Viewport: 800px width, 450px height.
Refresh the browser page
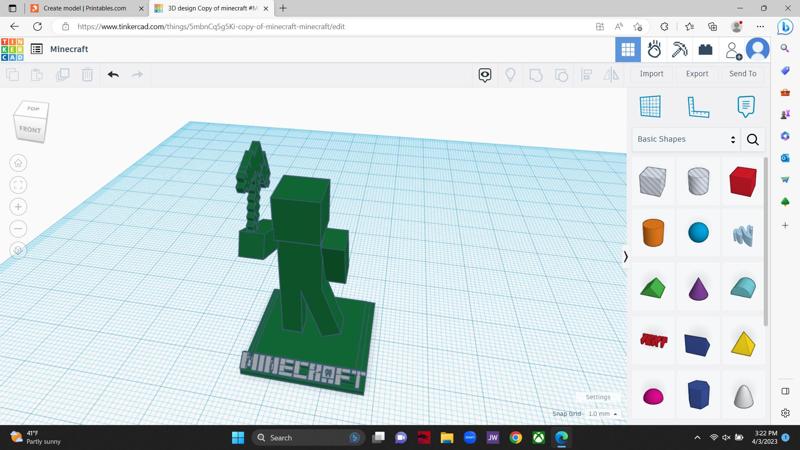click(x=38, y=27)
